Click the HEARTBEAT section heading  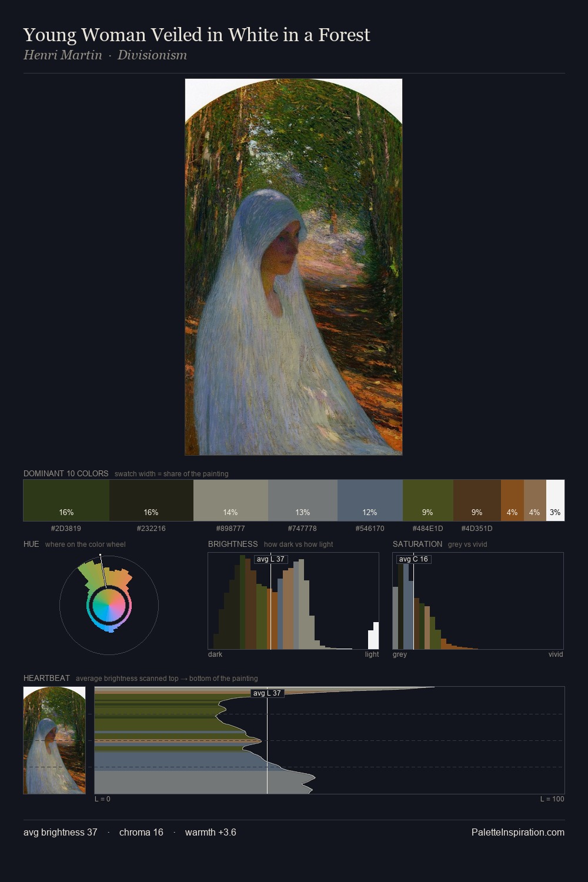[x=46, y=678]
